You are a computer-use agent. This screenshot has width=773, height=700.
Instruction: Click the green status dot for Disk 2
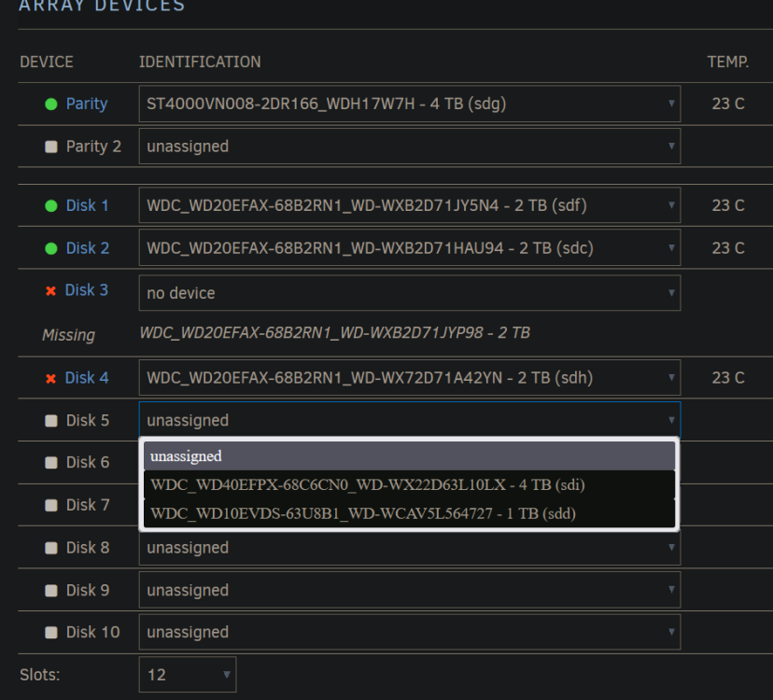coord(51,248)
